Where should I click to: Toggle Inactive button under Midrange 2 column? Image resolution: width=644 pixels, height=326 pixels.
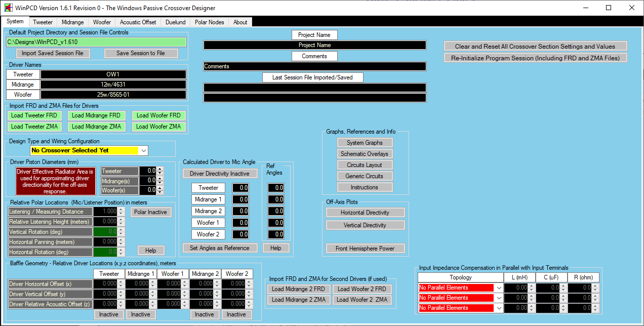pos(204,314)
